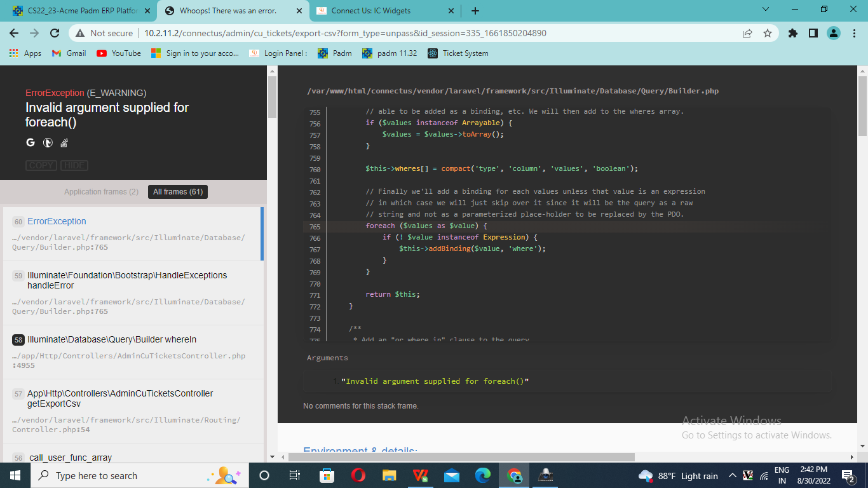Image resolution: width=868 pixels, height=488 pixels.
Task: Open the Chrome extensions puzzle menu
Action: coord(792,33)
